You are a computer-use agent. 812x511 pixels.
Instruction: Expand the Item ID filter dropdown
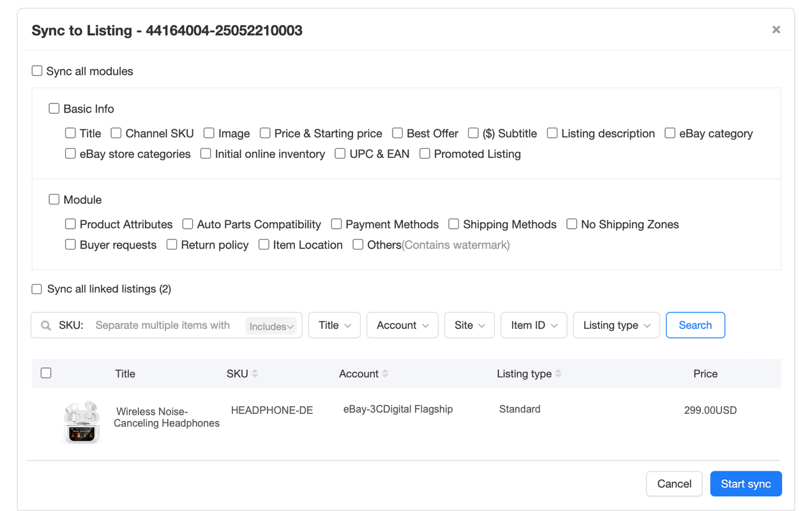point(534,325)
